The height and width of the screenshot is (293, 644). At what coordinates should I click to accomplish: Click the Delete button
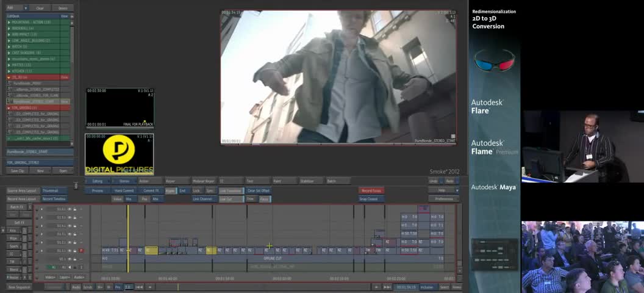pyautogui.click(x=63, y=8)
